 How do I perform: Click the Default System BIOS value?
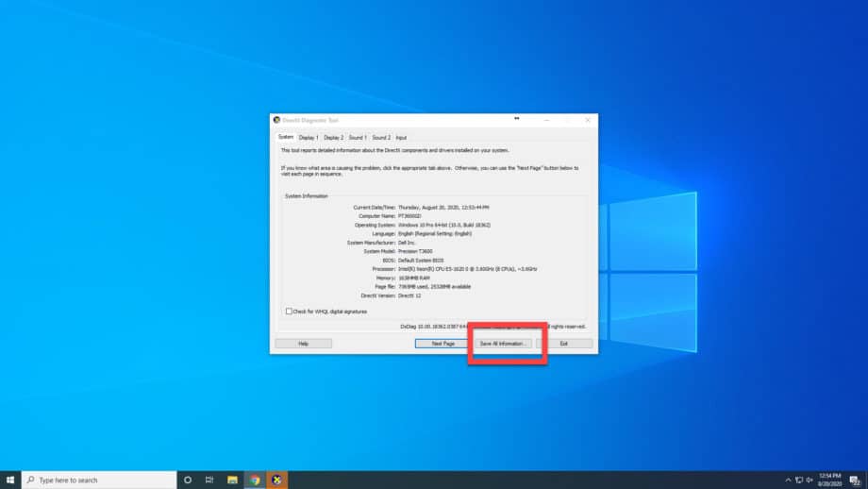click(421, 261)
